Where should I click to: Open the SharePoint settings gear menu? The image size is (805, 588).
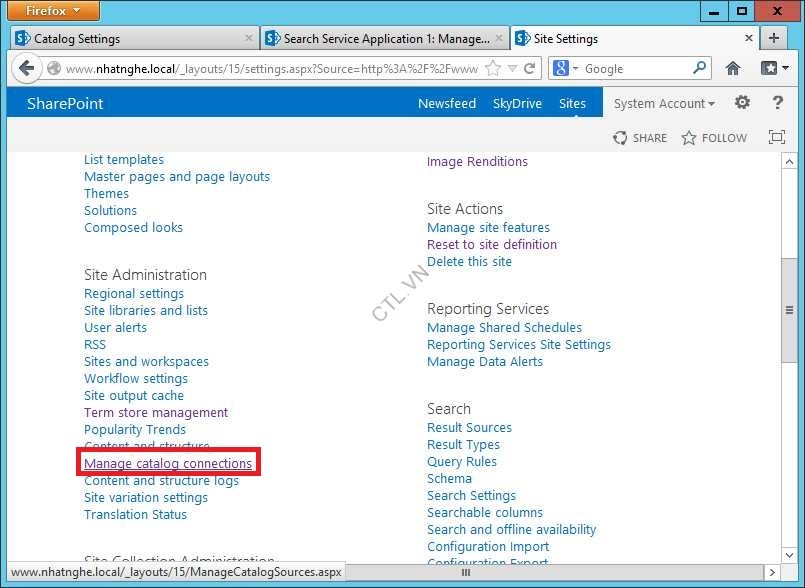point(742,103)
